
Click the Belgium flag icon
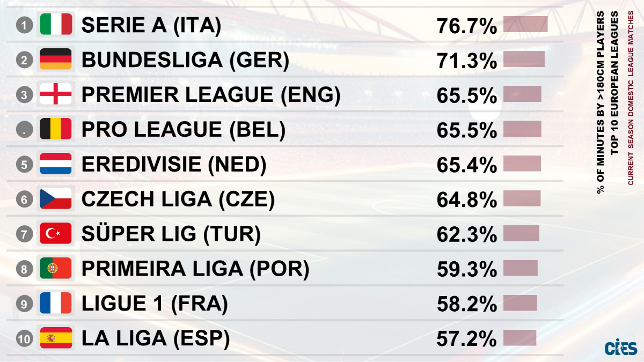click(55, 129)
